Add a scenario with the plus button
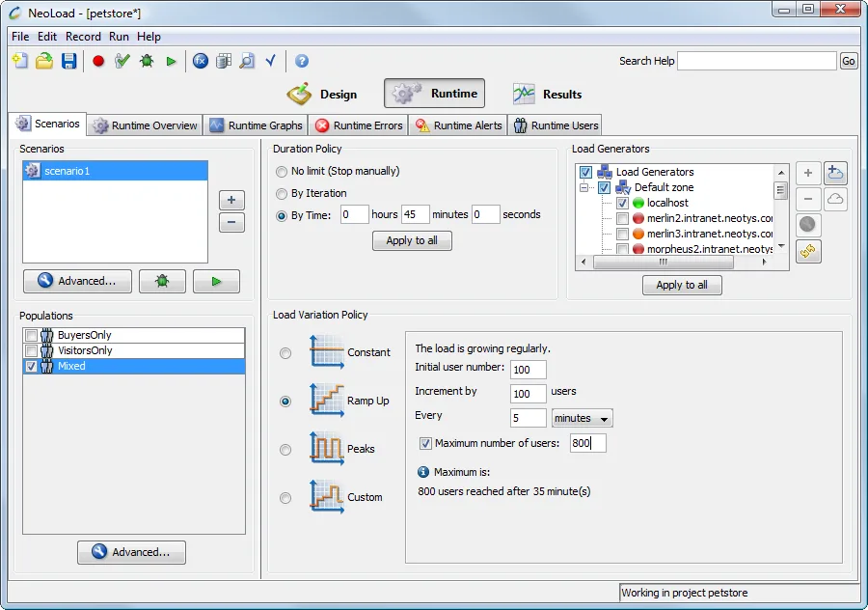 pyautogui.click(x=231, y=200)
